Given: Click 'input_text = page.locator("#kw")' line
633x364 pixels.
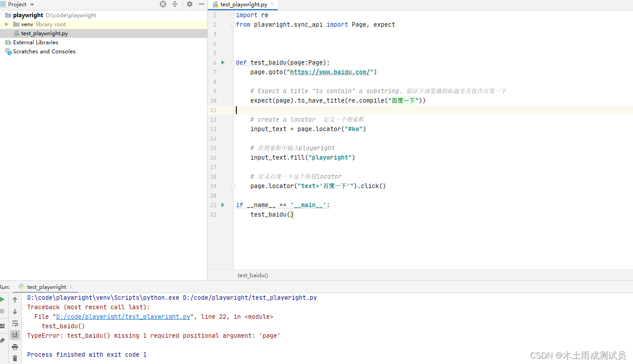Looking at the screenshot, I should pyautogui.click(x=308, y=129).
